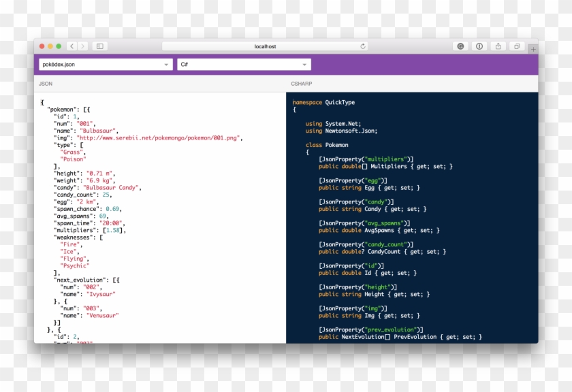Click the localhost address bar
Viewport: 572px width, 392px height.
tap(266, 46)
